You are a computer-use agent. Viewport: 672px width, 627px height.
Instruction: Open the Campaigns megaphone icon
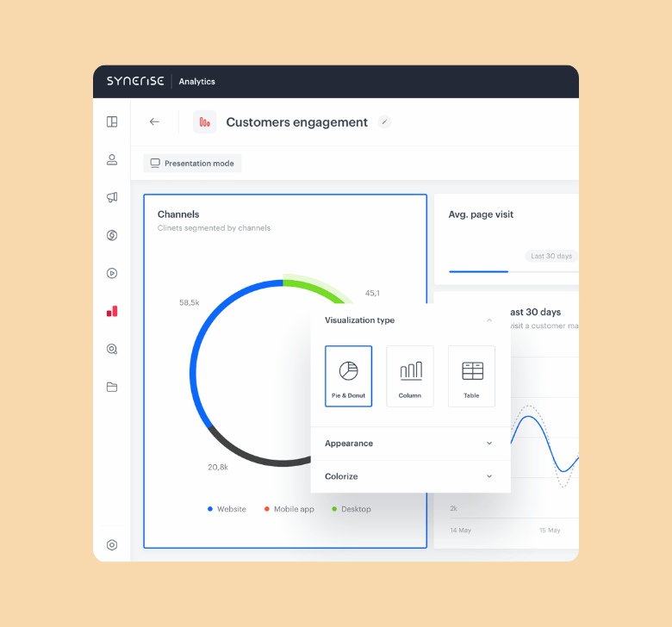point(112,197)
